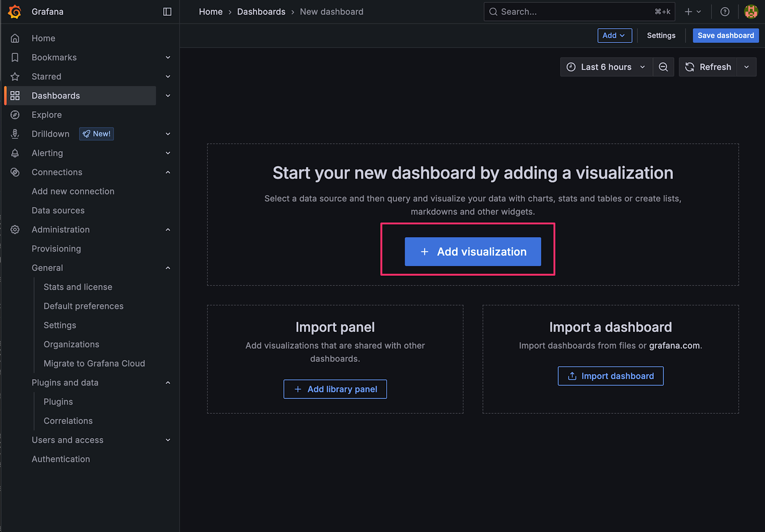Open Settings under General in the sidebar
The width and height of the screenshot is (765, 532).
60,325
